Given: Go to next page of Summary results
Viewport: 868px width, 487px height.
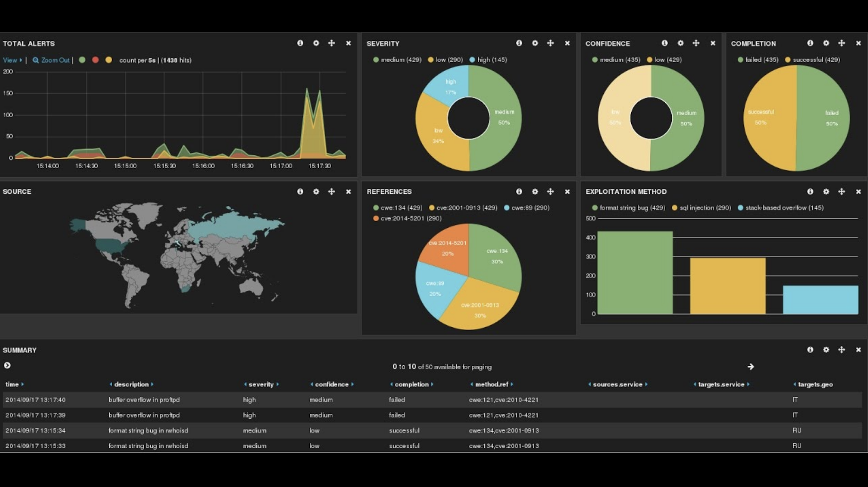Looking at the screenshot, I should [x=751, y=366].
